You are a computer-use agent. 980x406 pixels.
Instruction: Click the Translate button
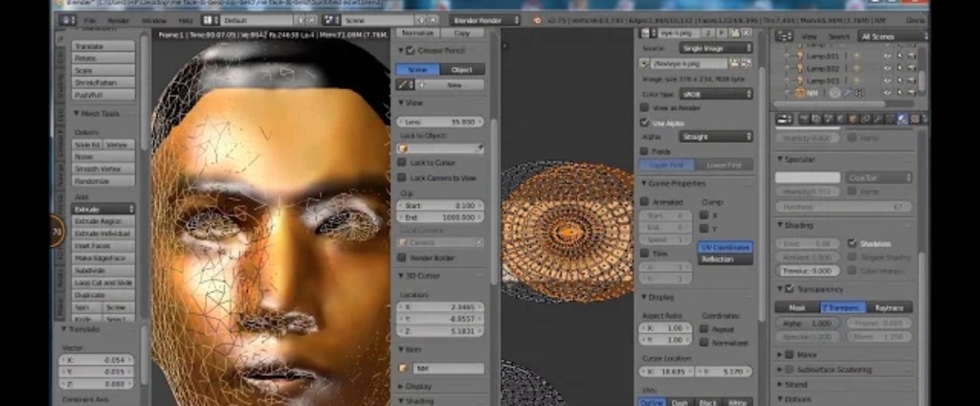[103, 46]
